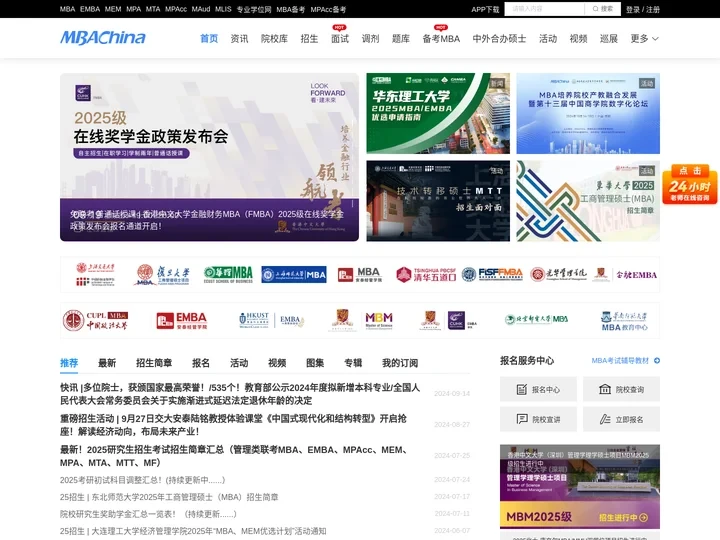Click the MPAcc link in top bar
This screenshot has width=720, height=540.
click(x=176, y=9)
